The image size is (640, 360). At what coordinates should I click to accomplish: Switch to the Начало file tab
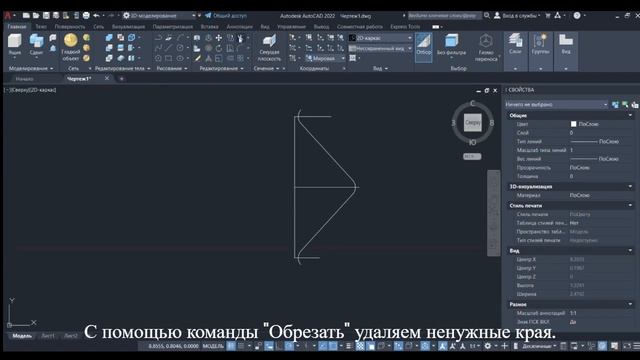pyautogui.click(x=24, y=78)
